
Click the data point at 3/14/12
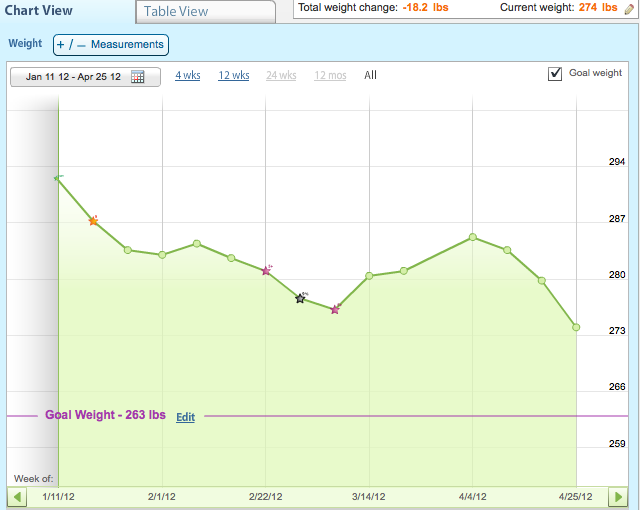(x=369, y=276)
